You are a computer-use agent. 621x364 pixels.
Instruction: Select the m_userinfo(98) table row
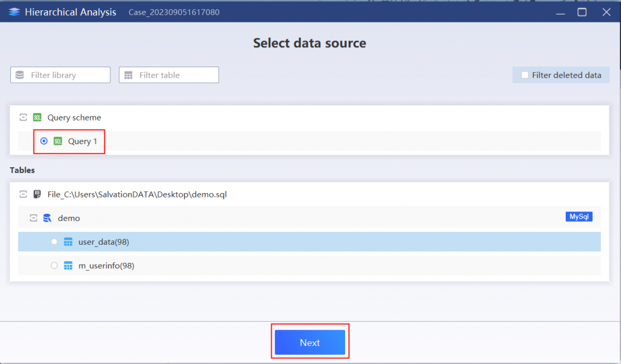(309, 265)
